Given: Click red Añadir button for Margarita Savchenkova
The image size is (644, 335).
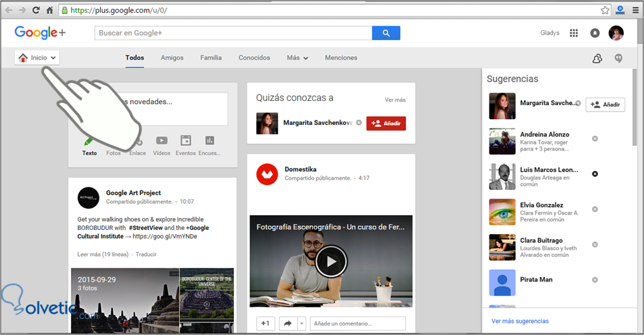Looking at the screenshot, I should pos(386,123).
